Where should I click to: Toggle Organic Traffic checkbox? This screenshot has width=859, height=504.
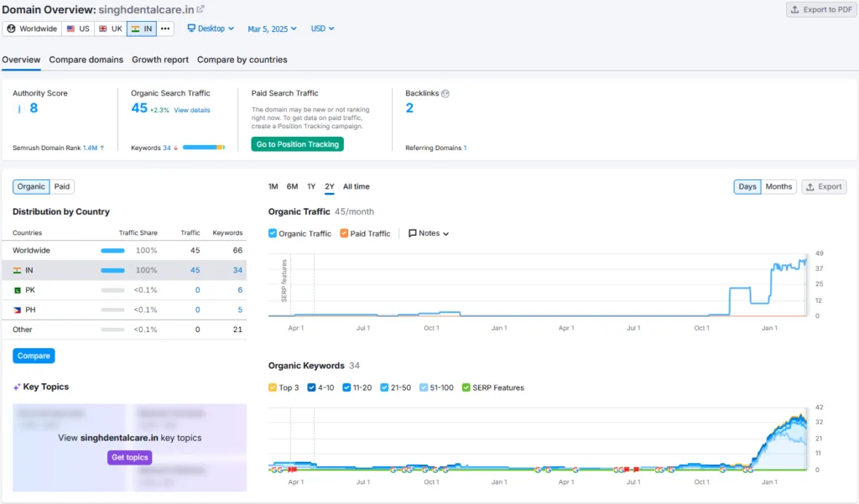point(273,233)
